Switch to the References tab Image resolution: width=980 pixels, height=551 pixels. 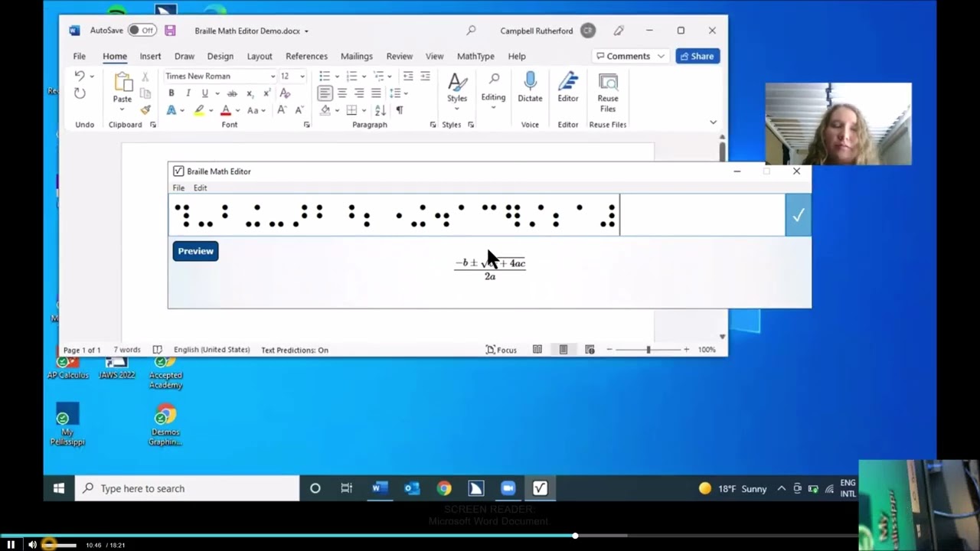click(306, 56)
